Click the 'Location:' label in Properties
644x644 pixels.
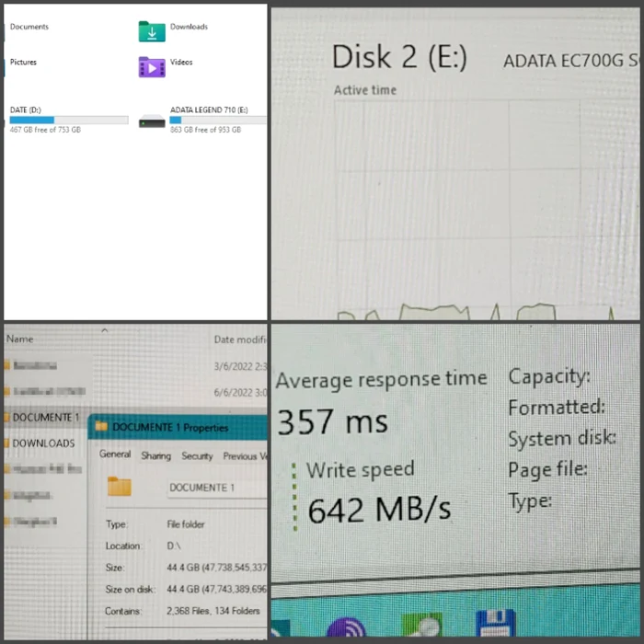point(122,546)
